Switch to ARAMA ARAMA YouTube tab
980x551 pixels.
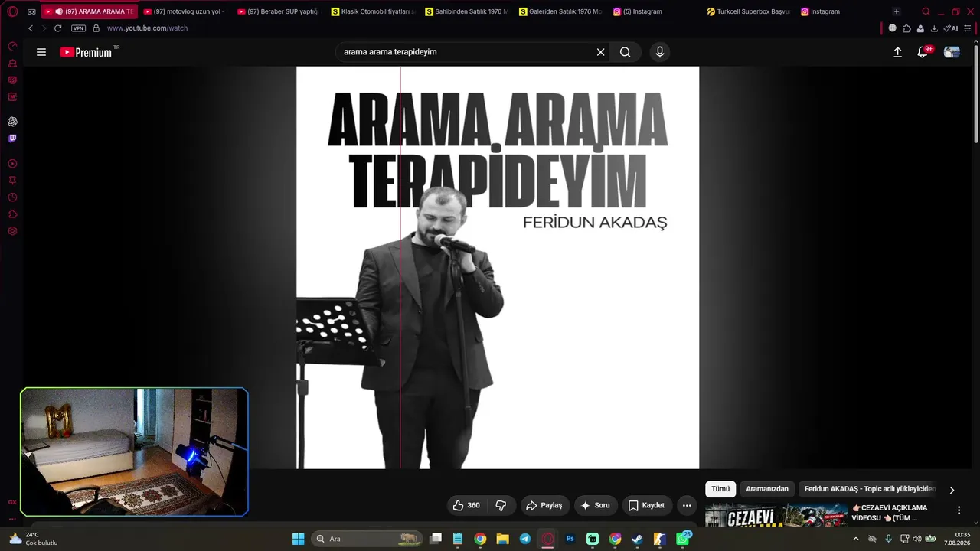click(90, 11)
